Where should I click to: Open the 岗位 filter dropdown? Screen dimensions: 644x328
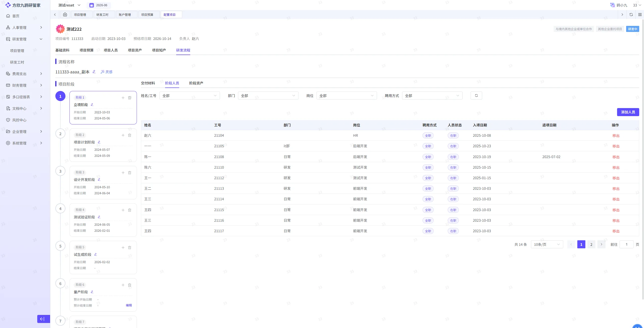(x=347, y=96)
